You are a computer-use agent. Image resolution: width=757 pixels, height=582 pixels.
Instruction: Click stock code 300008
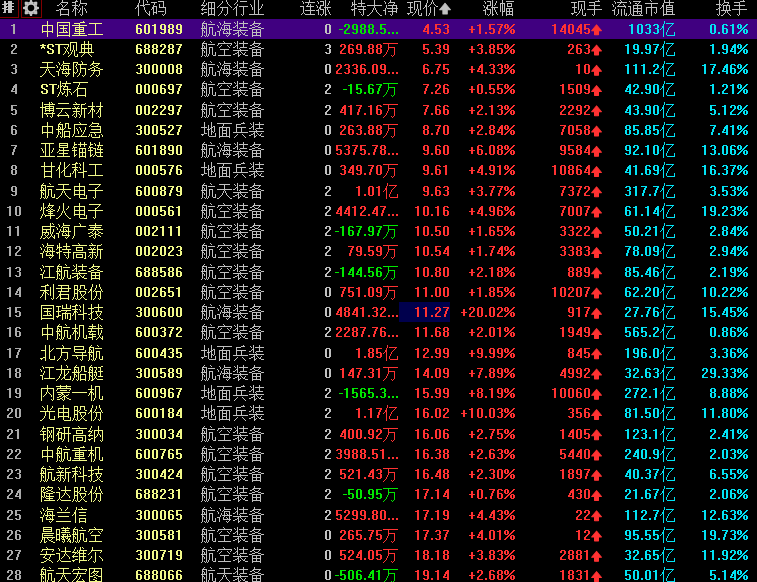pyautogui.click(x=159, y=69)
